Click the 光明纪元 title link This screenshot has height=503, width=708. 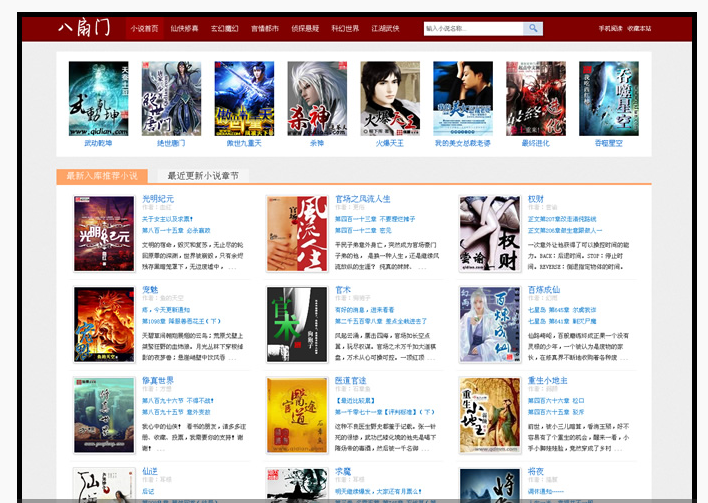pos(158,199)
